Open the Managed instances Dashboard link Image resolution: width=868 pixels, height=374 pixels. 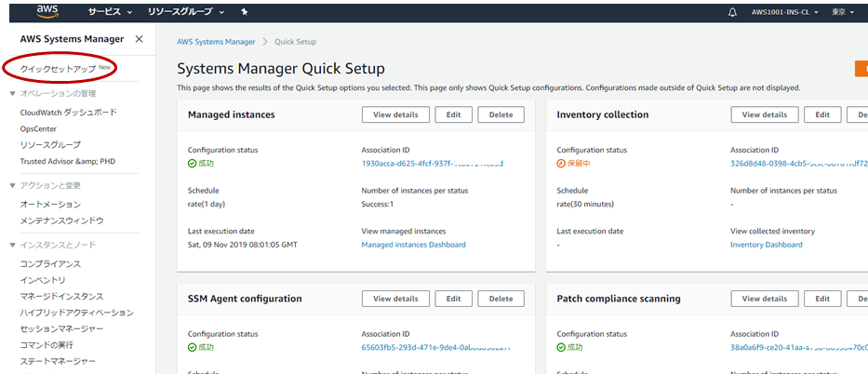tap(413, 245)
